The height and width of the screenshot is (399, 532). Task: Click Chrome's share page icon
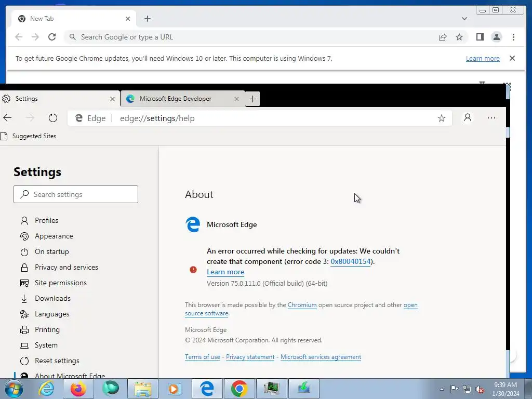click(443, 37)
